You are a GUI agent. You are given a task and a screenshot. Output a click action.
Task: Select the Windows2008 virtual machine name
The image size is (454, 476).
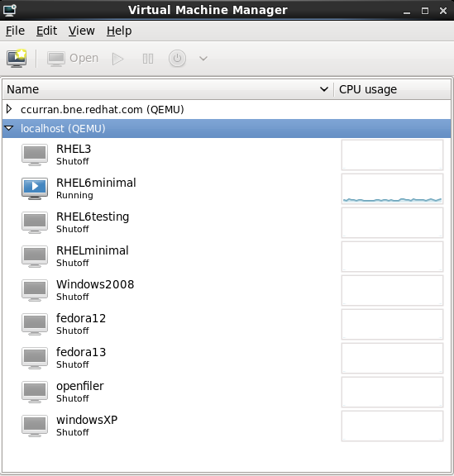pos(95,284)
